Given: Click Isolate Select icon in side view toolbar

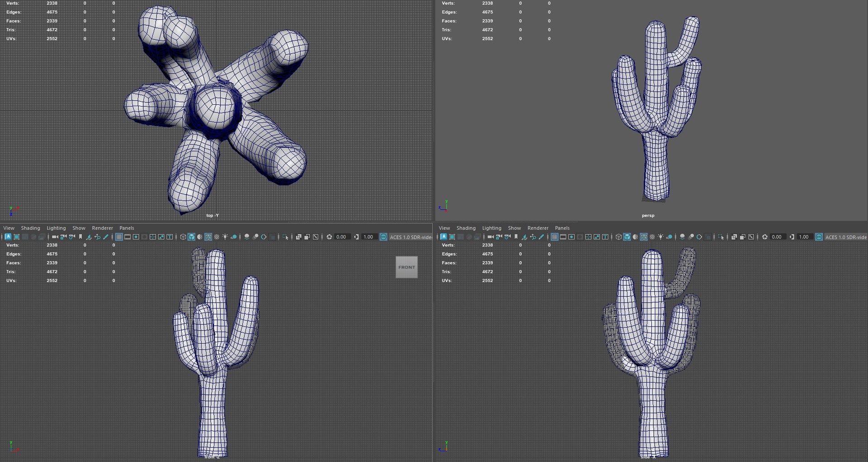Looking at the screenshot, I should [x=721, y=237].
